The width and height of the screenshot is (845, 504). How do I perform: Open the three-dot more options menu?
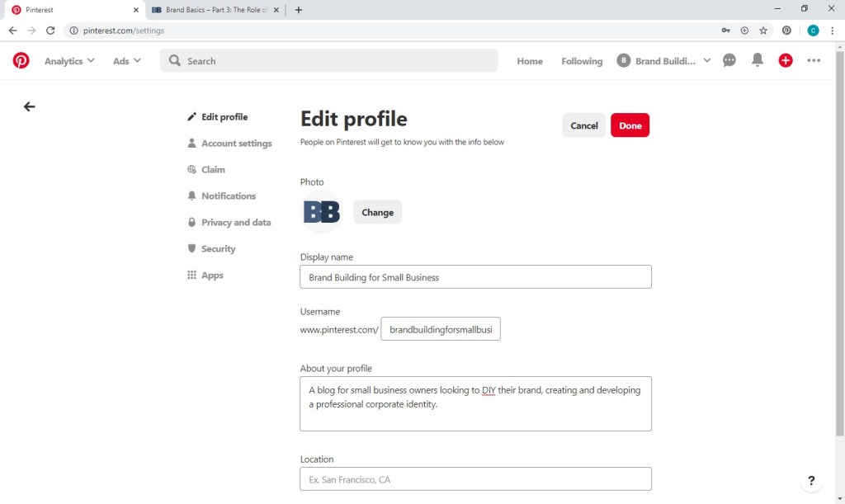click(x=814, y=60)
